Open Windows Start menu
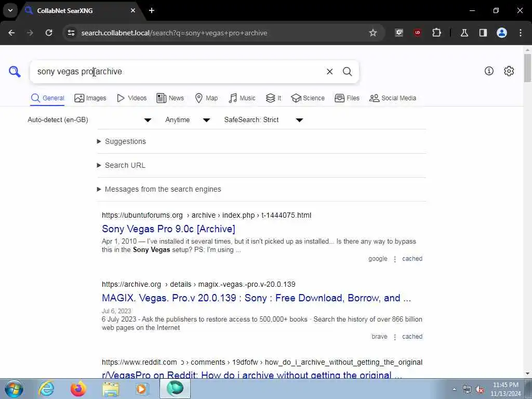Viewport: 532px width, 399px height. (x=14, y=389)
